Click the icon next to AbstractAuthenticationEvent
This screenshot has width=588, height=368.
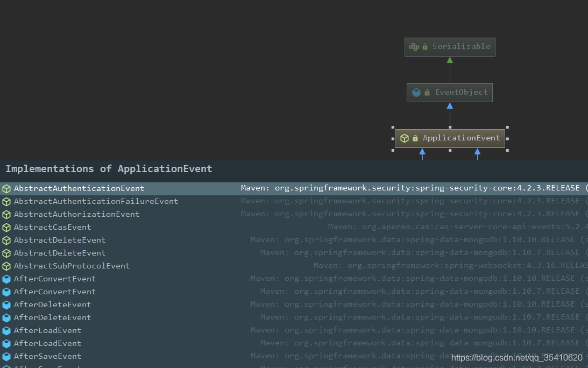point(6,189)
